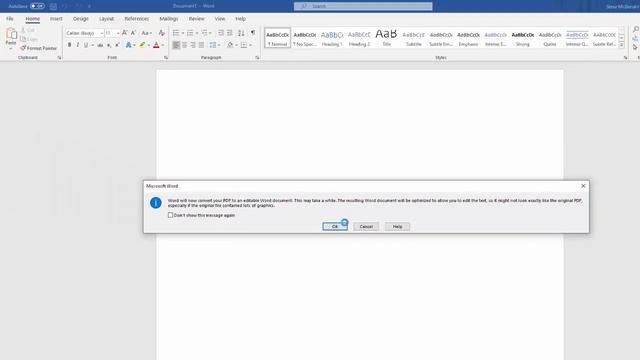Show paragraph marks (pilcrow)
Image resolution: width=640 pixels, height=360 pixels.
pyautogui.click(x=253, y=33)
